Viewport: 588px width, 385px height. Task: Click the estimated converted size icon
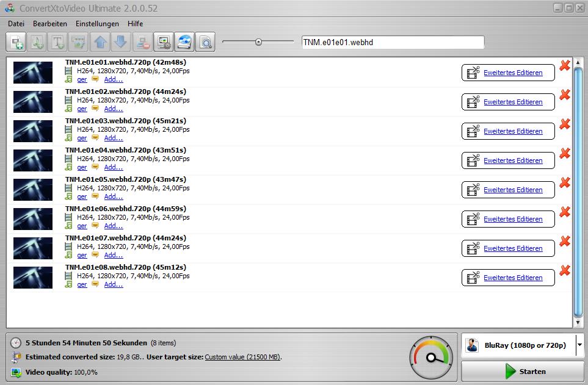click(16, 358)
